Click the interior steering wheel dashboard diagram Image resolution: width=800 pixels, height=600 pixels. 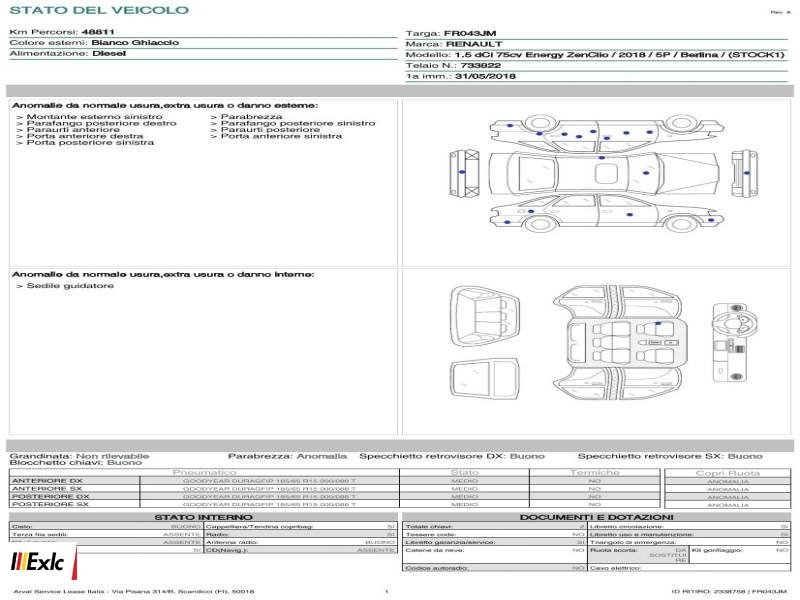734,342
